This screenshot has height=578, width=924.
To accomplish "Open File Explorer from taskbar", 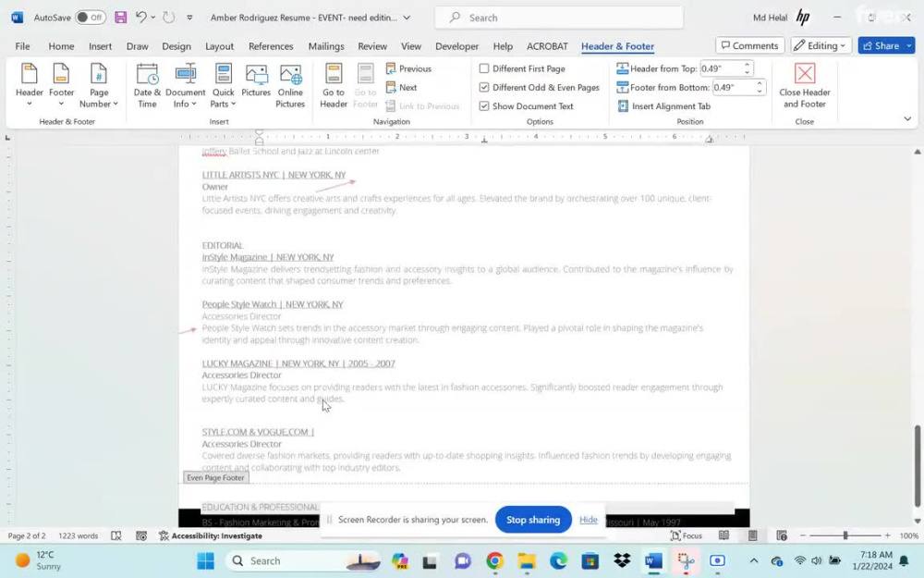I will 527,560.
